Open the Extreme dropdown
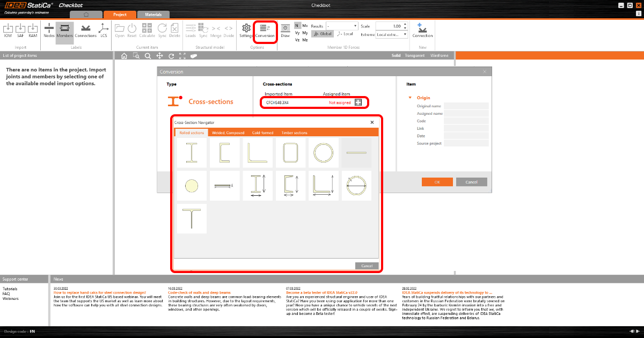The image size is (644, 338). 392,34
